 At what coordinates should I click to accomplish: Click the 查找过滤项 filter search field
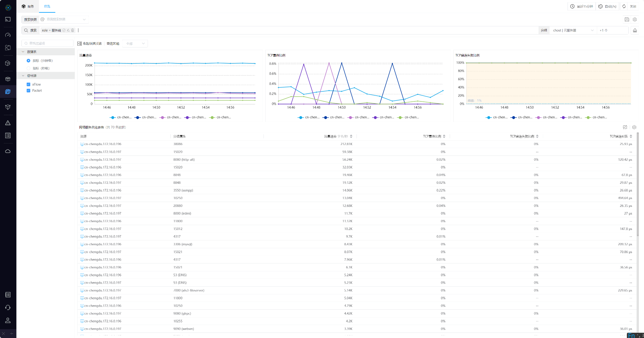[47, 43]
